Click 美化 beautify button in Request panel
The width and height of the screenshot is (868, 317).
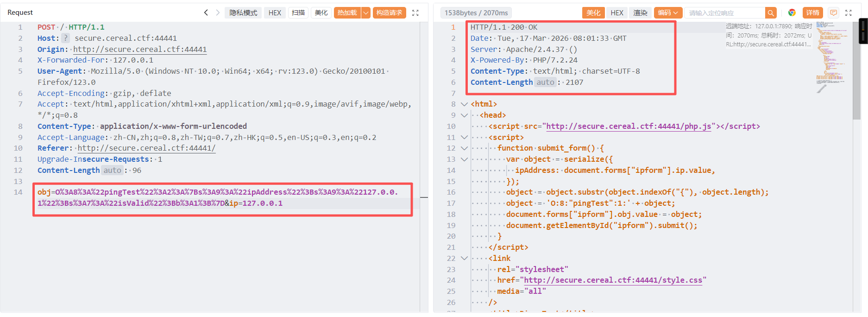(x=321, y=13)
